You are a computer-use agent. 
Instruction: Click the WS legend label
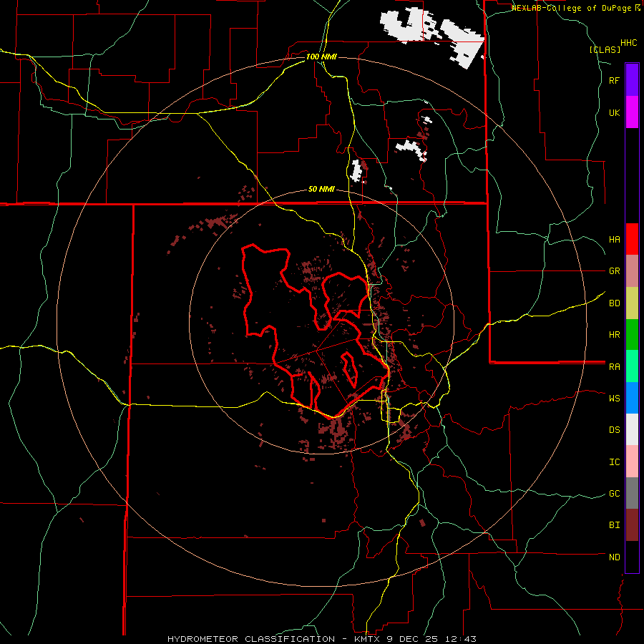tap(614, 398)
